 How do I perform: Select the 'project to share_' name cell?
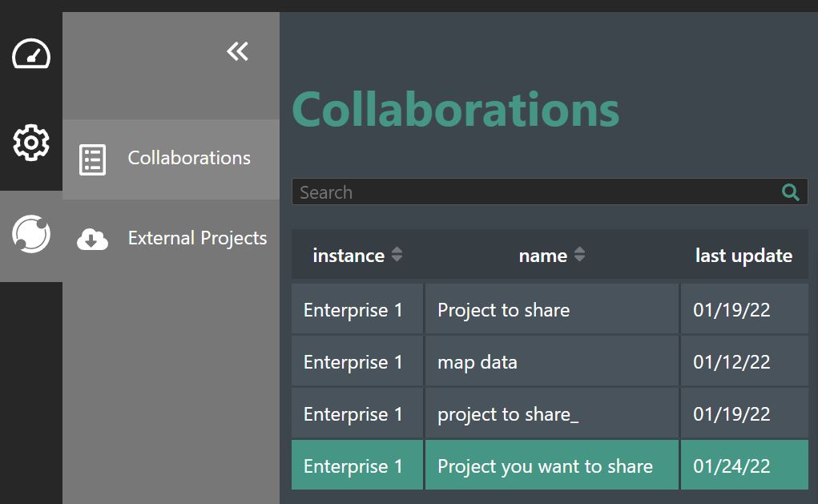point(552,413)
